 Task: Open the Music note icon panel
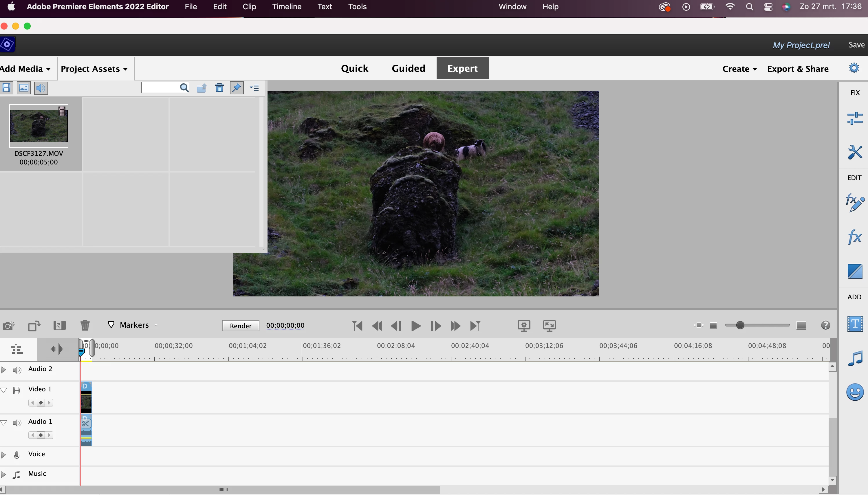[x=854, y=358]
